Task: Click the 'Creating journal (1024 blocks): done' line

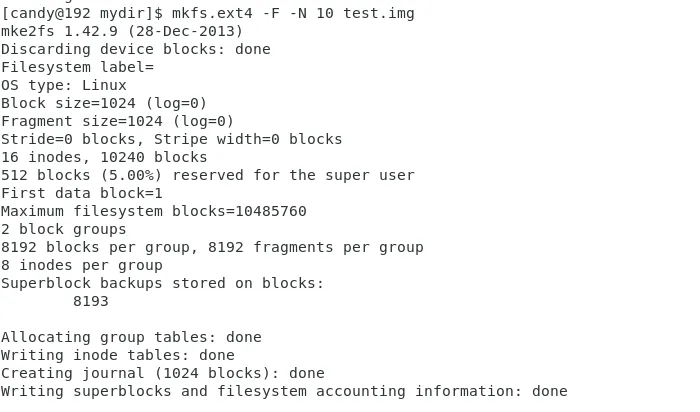Action: [162, 373]
